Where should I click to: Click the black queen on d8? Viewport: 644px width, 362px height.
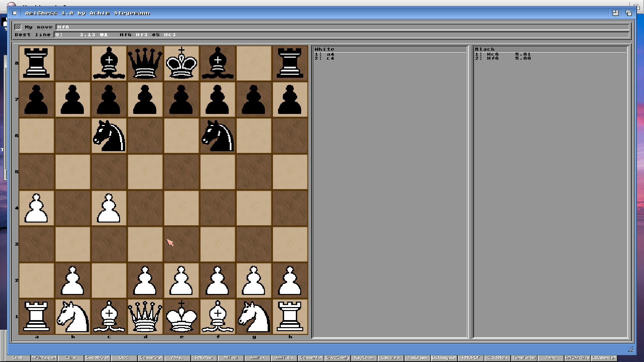tap(145, 63)
